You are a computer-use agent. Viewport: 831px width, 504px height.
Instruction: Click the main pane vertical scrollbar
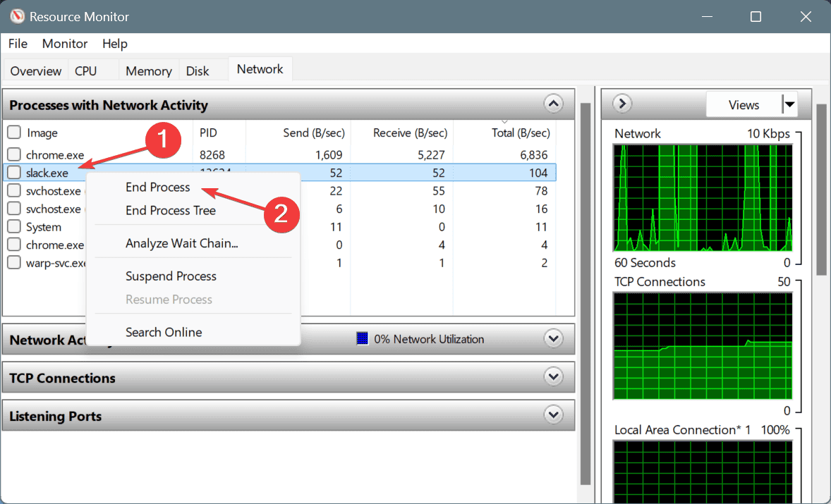click(x=585, y=294)
